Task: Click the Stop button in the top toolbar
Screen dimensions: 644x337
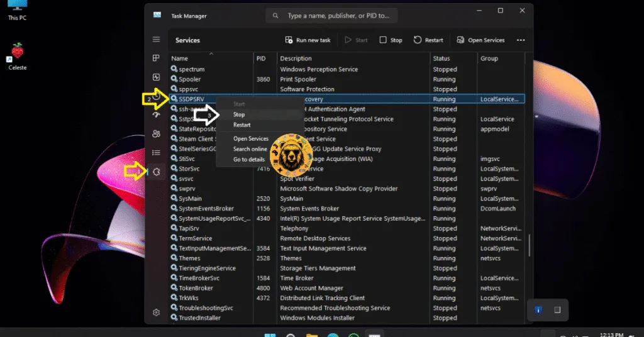Action: [391, 40]
